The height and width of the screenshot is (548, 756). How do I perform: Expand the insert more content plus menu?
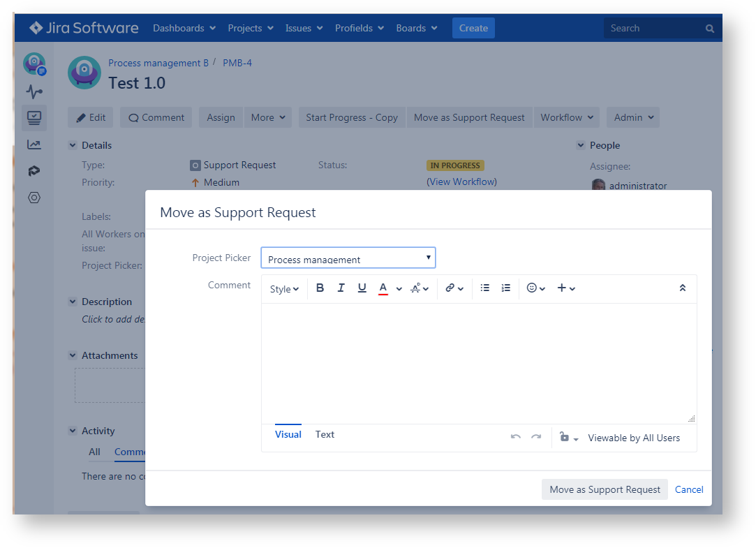coord(565,288)
